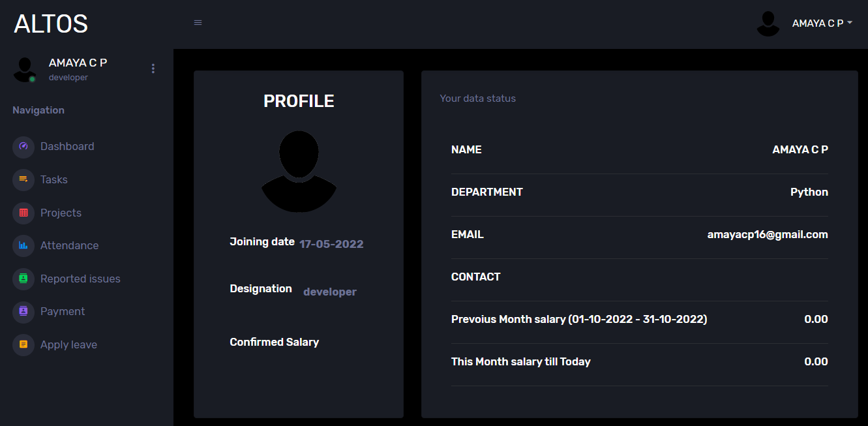Expand the AMAYA C P dropdown in header
Viewport: 868px width, 426px height.
pyautogui.click(x=822, y=23)
